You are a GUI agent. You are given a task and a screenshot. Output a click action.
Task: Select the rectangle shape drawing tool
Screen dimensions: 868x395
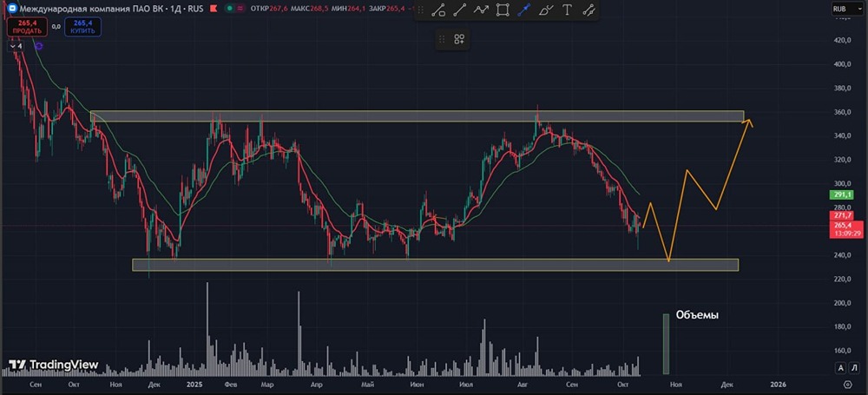click(x=503, y=10)
